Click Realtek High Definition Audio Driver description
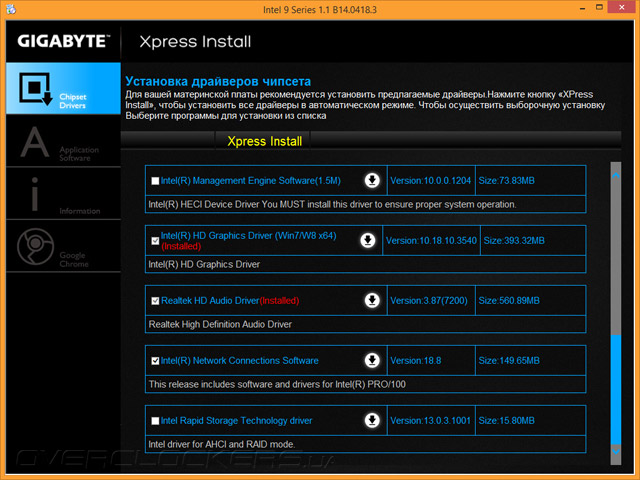The image size is (640, 480). 220,324
